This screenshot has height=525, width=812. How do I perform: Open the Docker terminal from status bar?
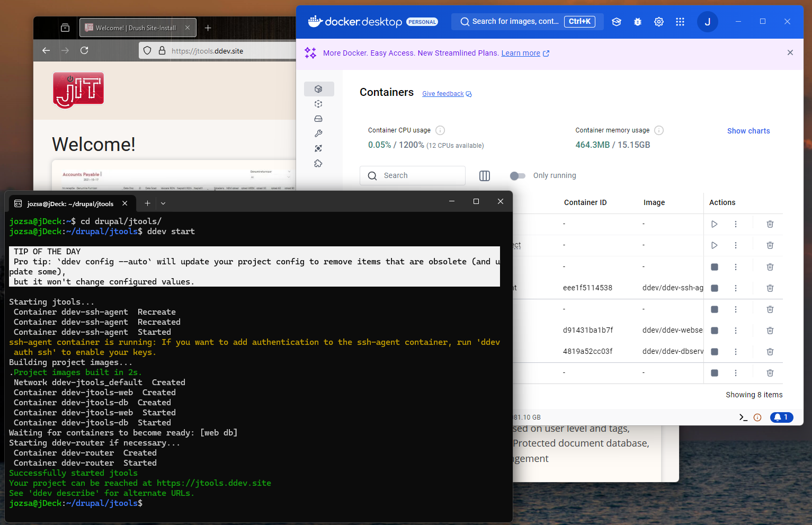pyautogui.click(x=743, y=417)
